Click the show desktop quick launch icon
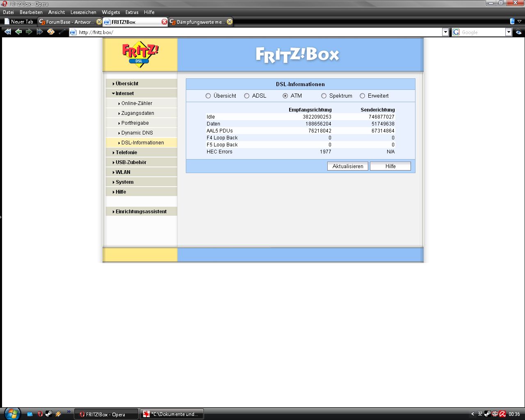The width and height of the screenshot is (525, 420). coord(30,414)
